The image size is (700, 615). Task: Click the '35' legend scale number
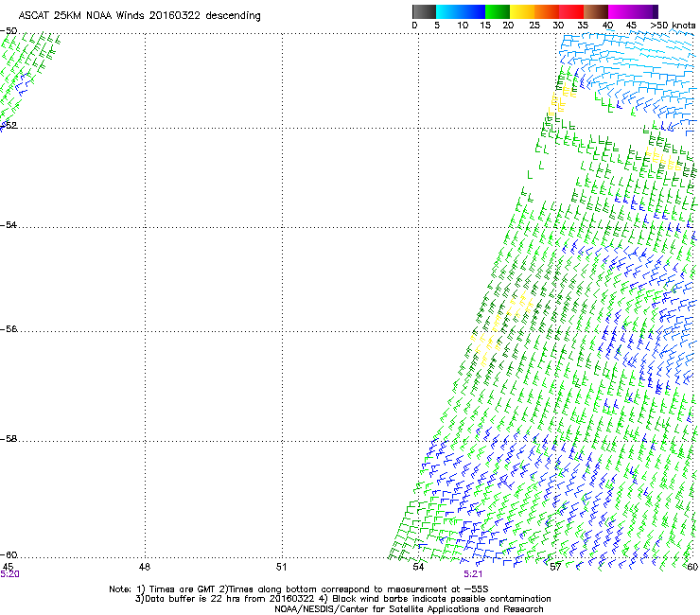point(583,26)
